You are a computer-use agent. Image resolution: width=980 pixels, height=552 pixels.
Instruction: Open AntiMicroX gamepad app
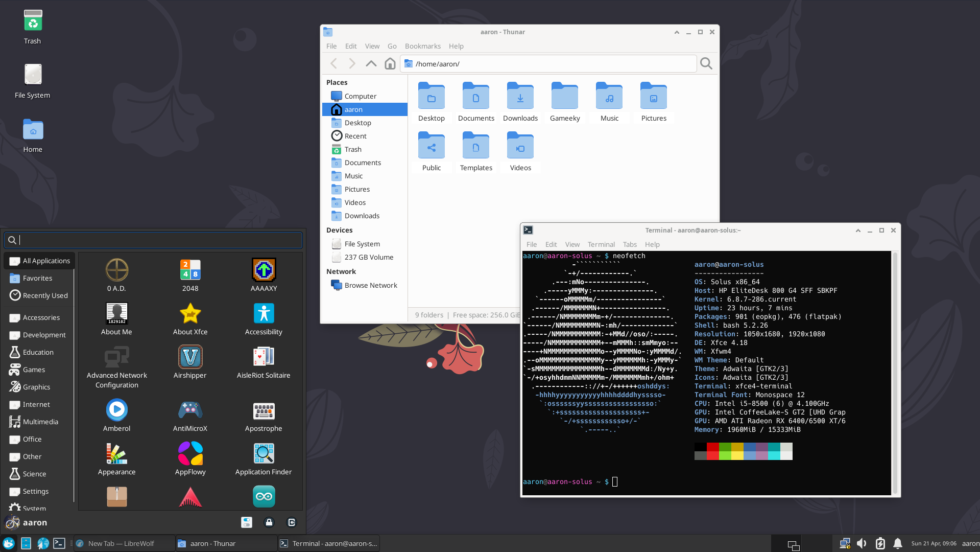(x=190, y=416)
